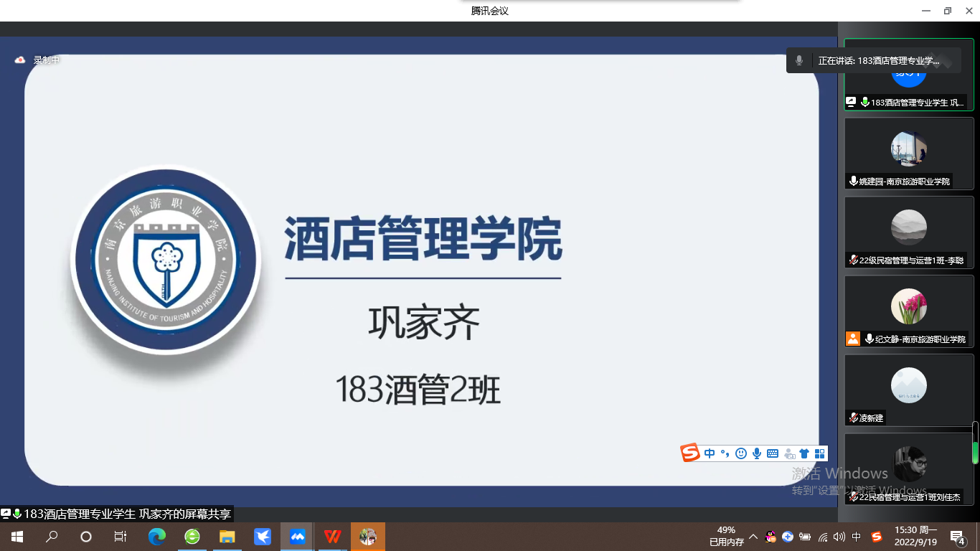Expand hidden system tray icons chevron

click(753, 537)
